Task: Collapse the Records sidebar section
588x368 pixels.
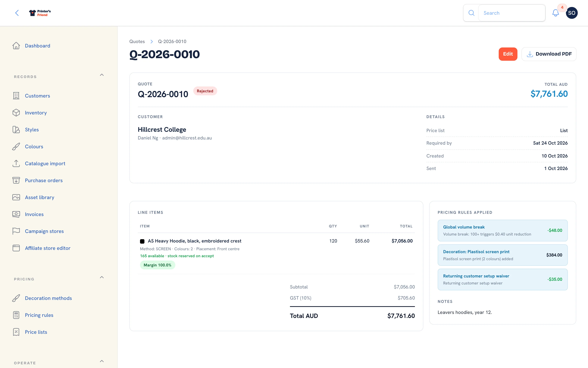Action: coord(102,75)
